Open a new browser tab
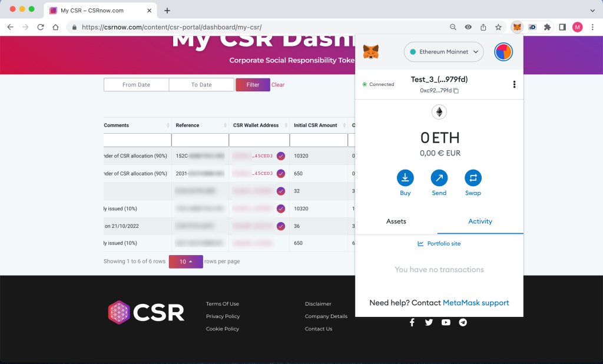603x364 pixels. [x=167, y=11]
